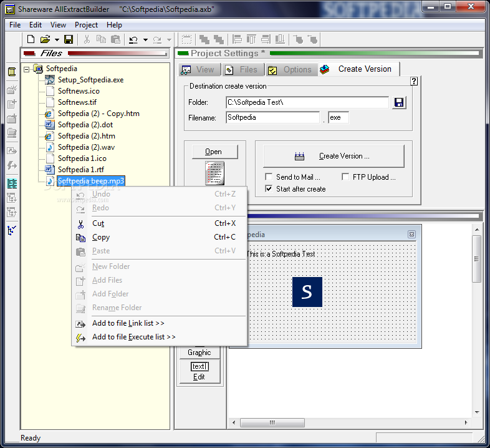The width and height of the screenshot is (490, 448).
Task: Click the text Edit tool button
Action: (199, 372)
